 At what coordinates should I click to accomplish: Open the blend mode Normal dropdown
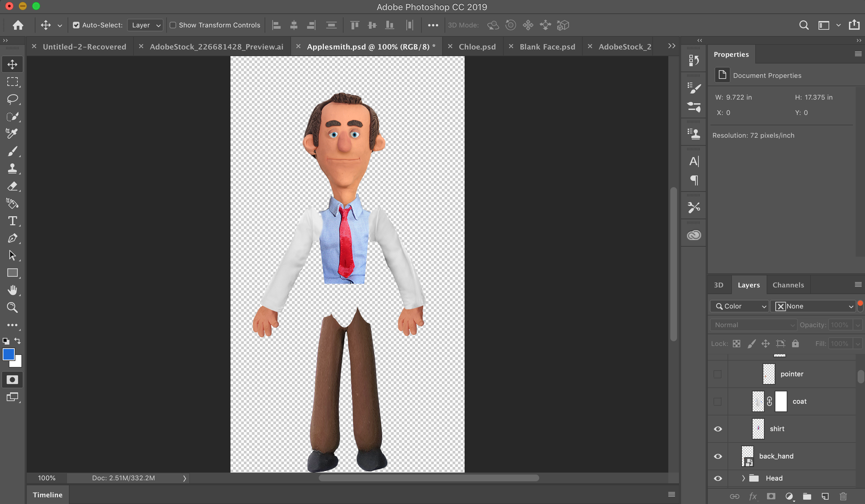pos(753,325)
